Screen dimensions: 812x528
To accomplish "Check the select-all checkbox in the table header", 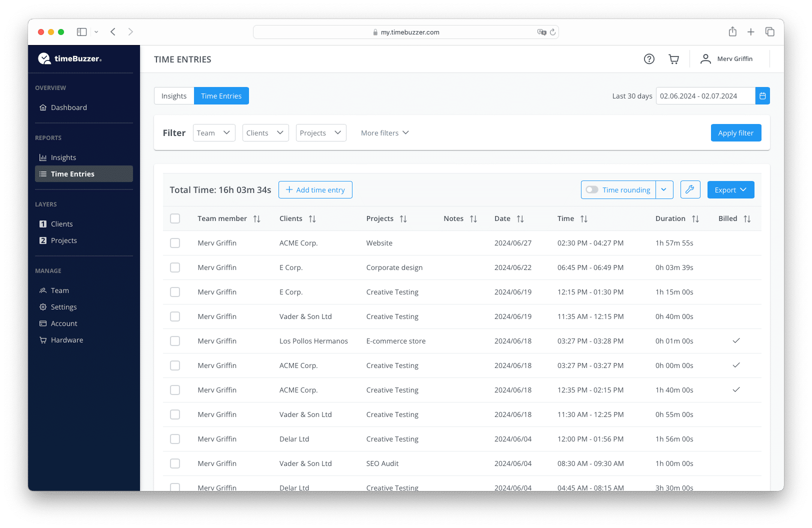I will pyautogui.click(x=175, y=218).
